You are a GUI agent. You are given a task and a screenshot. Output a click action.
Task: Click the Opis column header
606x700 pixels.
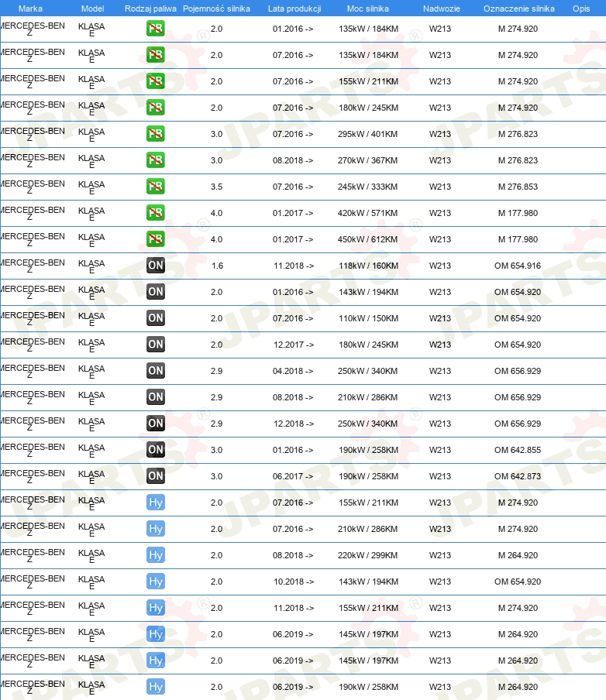tap(581, 9)
